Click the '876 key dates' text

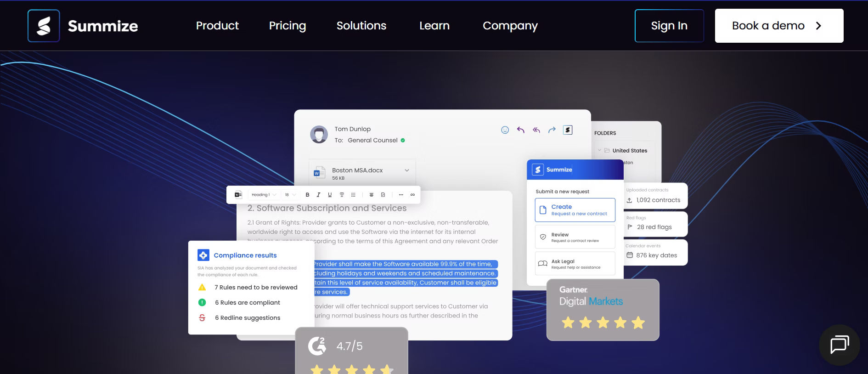[x=657, y=255]
